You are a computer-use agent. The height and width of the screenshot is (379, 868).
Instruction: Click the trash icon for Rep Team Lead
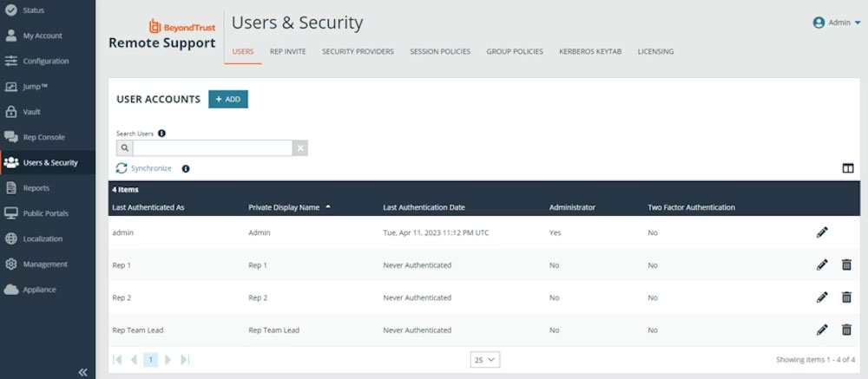point(846,330)
